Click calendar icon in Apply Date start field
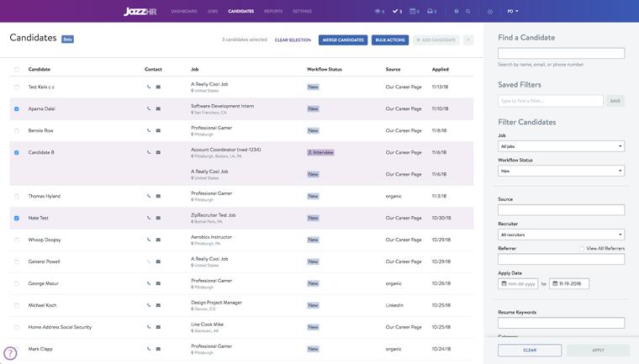The image size is (639, 364). [x=504, y=283]
